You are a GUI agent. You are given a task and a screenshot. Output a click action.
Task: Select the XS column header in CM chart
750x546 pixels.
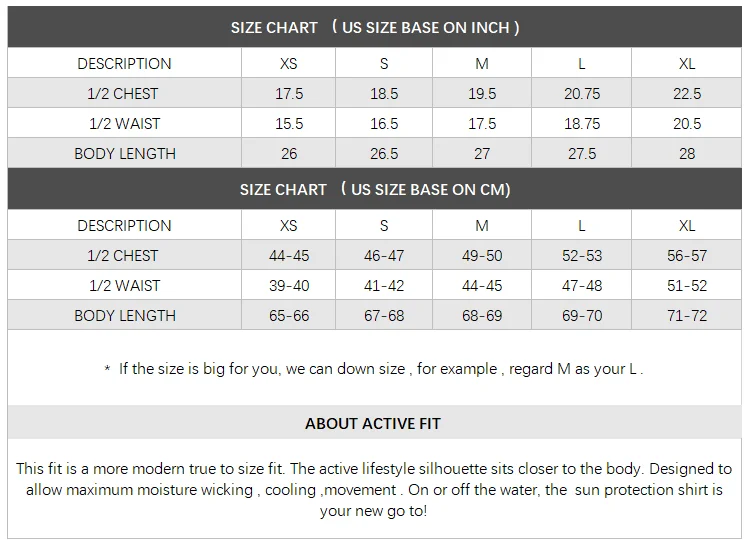(288, 226)
